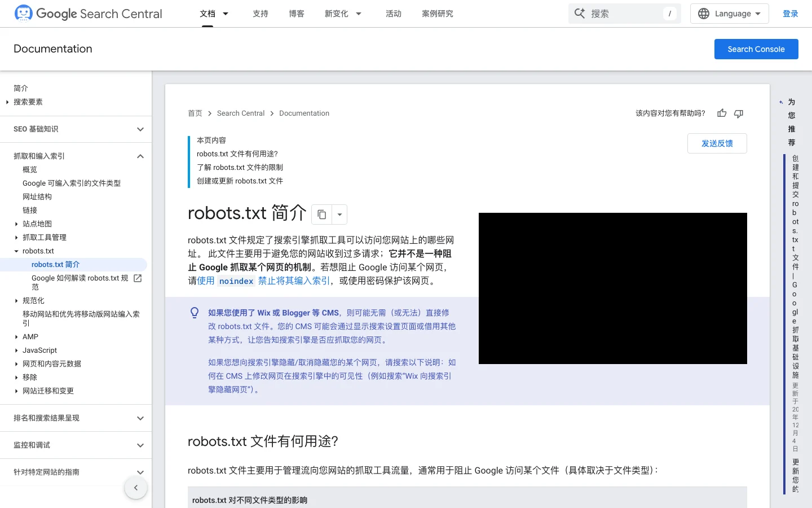
Task: Open the 博客 nav tab
Action: click(297, 14)
